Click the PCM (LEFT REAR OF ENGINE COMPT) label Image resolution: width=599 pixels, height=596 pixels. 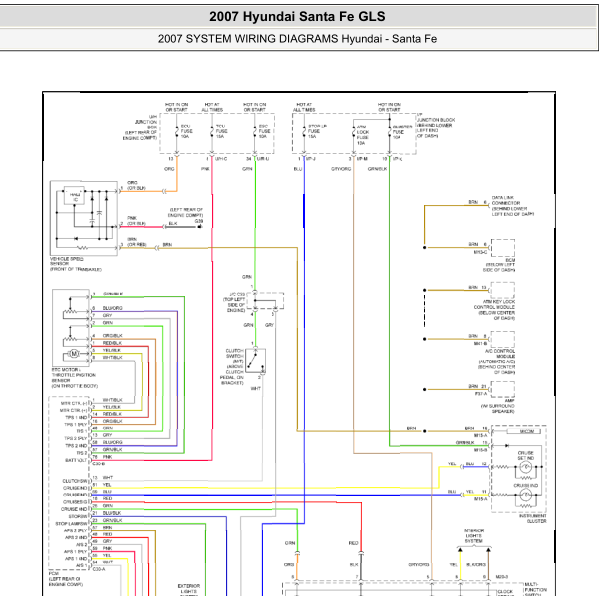coord(66,579)
